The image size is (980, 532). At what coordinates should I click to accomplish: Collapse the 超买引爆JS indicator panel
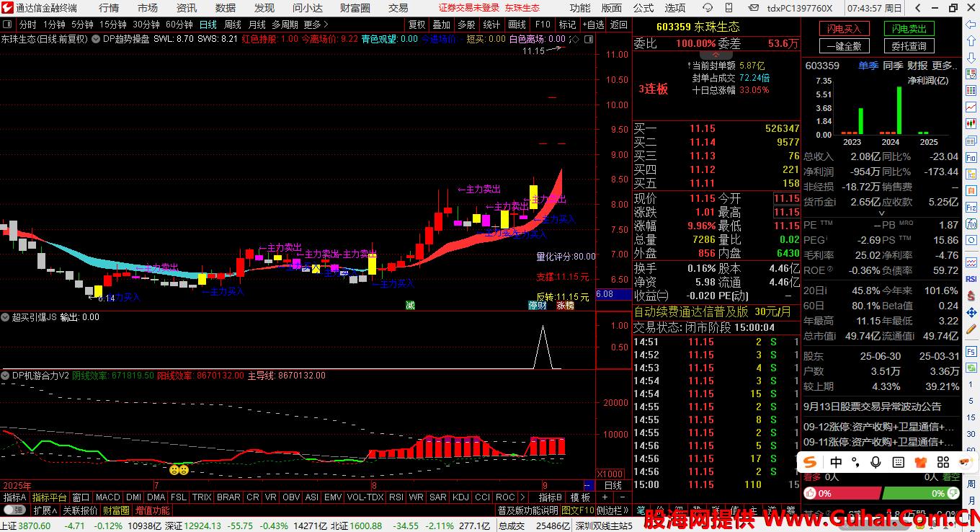pos(5,317)
